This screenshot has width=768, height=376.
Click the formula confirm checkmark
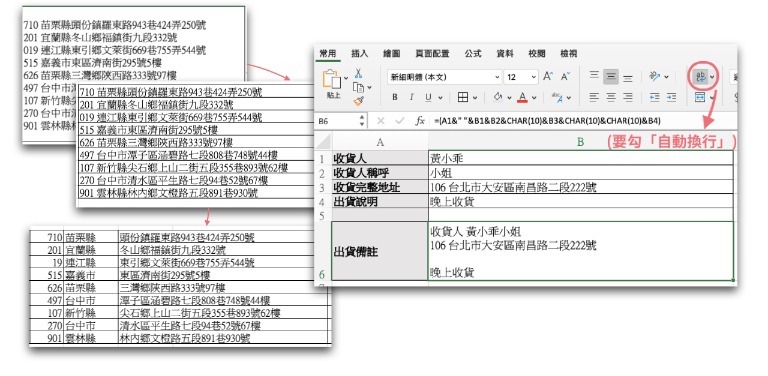click(400, 121)
